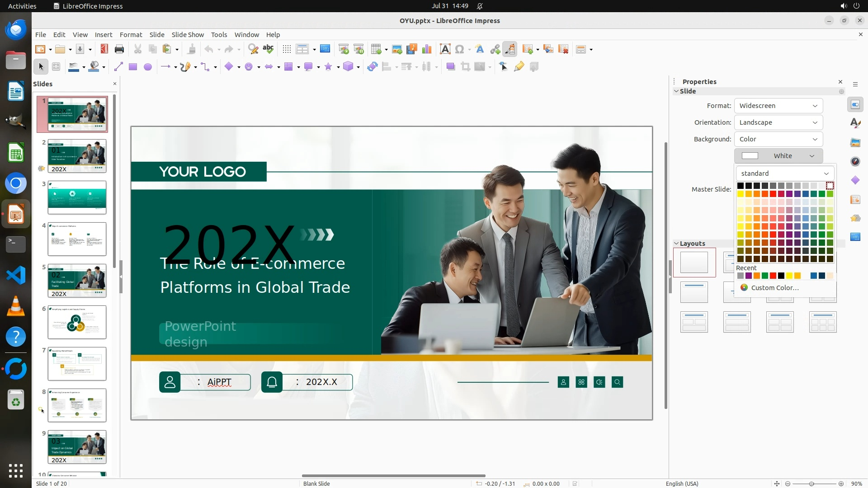Open the sidebar Navigator deck
The width and height of the screenshot is (868, 488).
tap(855, 161)
